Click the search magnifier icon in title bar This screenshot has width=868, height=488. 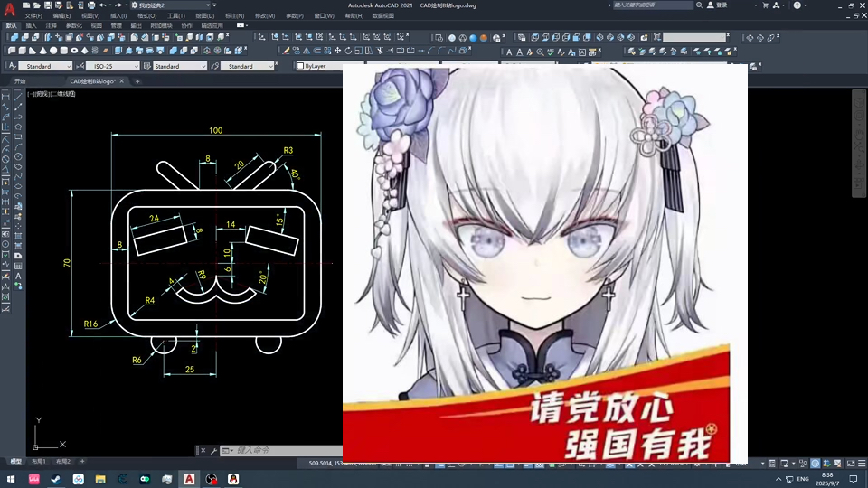[699, 5]
